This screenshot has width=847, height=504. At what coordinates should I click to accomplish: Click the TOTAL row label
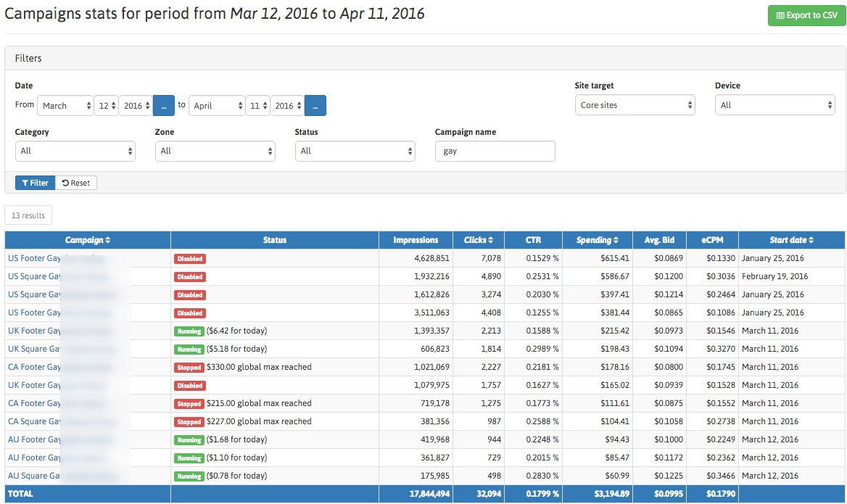click(20, 494)
